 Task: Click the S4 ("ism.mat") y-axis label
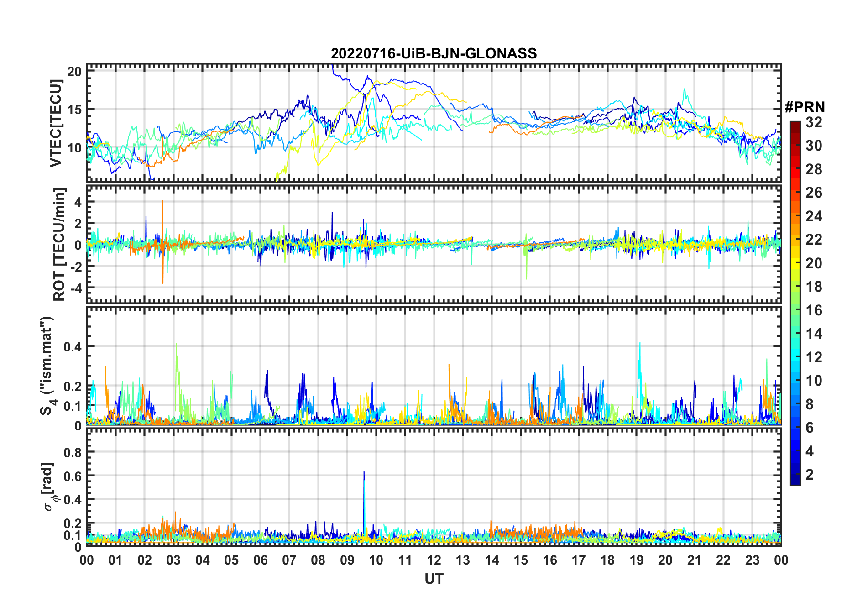pyautogui.click(x=47, y=366)
